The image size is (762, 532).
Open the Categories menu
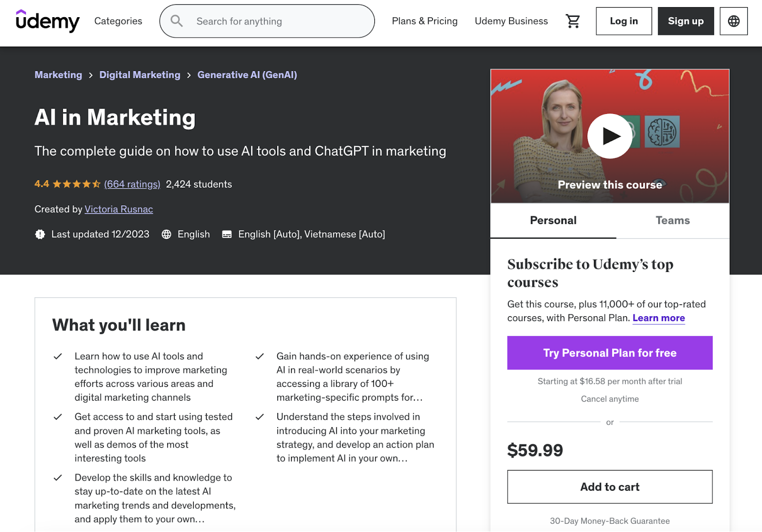coord(118,21)
